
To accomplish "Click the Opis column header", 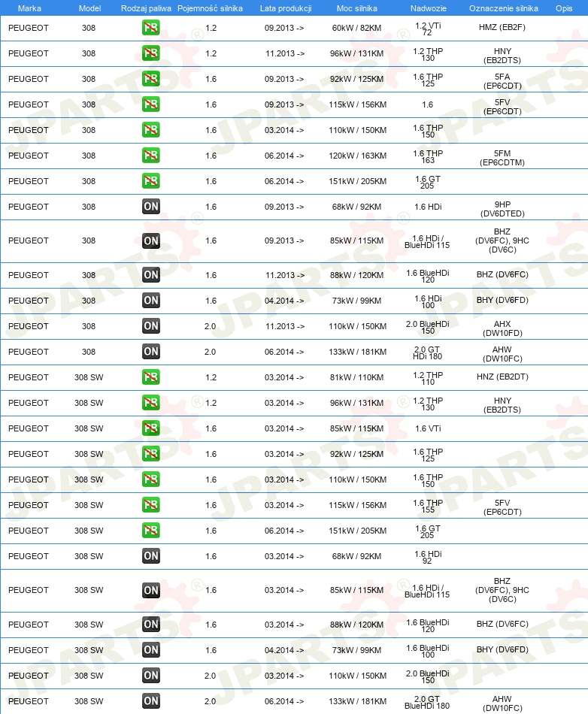I will point(564,8).
